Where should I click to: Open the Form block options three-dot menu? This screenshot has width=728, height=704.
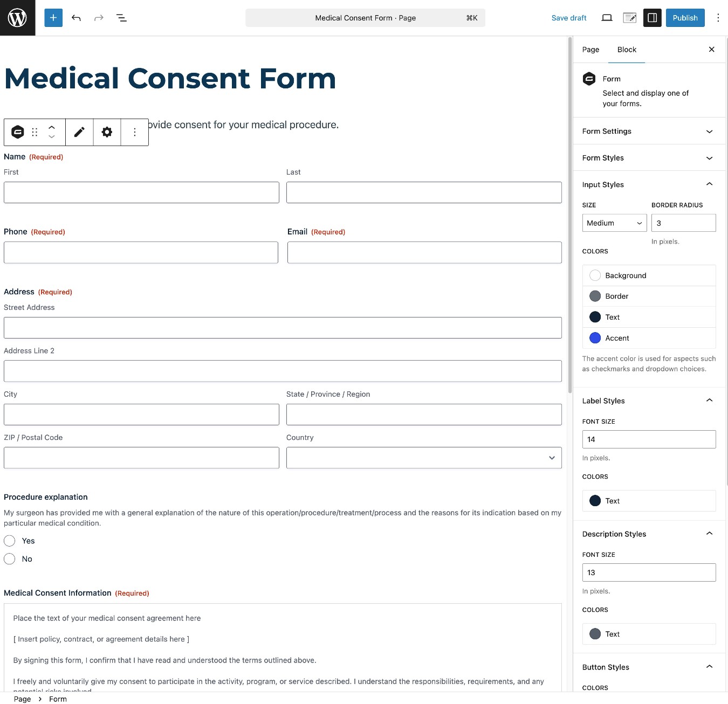click(x=134, y=132)
